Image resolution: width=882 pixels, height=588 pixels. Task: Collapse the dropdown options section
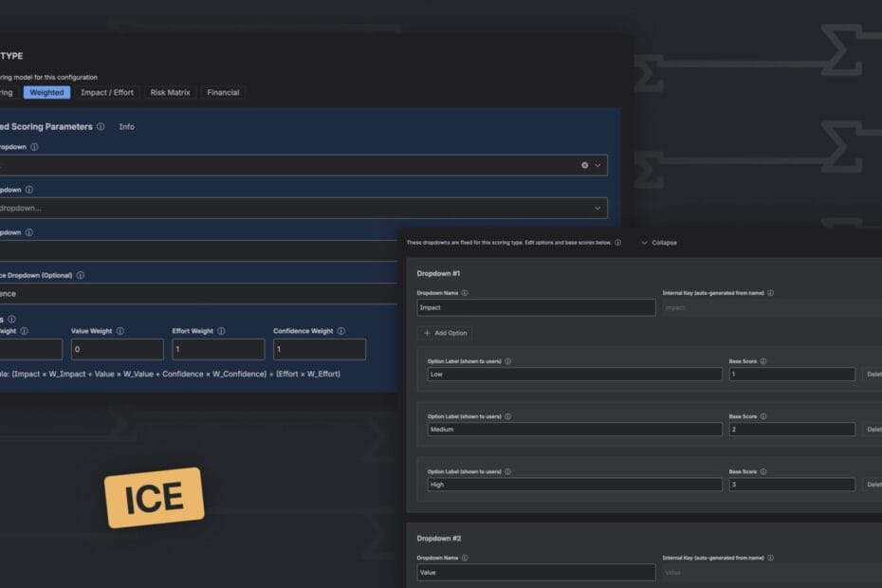click(x=659, y=243)
